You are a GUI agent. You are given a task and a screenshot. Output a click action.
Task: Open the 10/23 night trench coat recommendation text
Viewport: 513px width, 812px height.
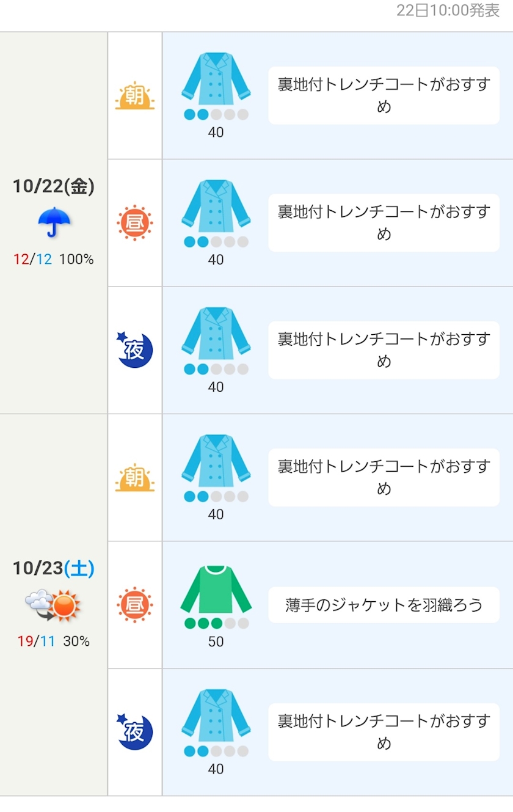pos(384,732)
